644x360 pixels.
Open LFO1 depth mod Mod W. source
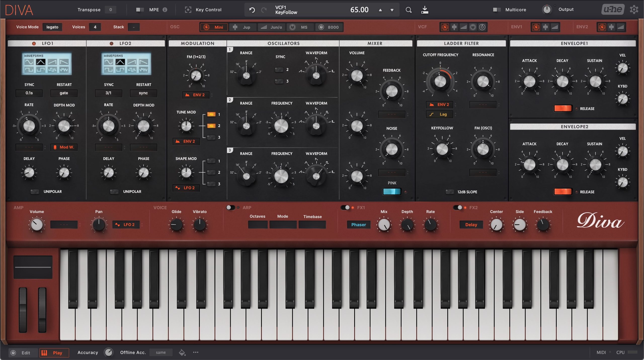64,147
